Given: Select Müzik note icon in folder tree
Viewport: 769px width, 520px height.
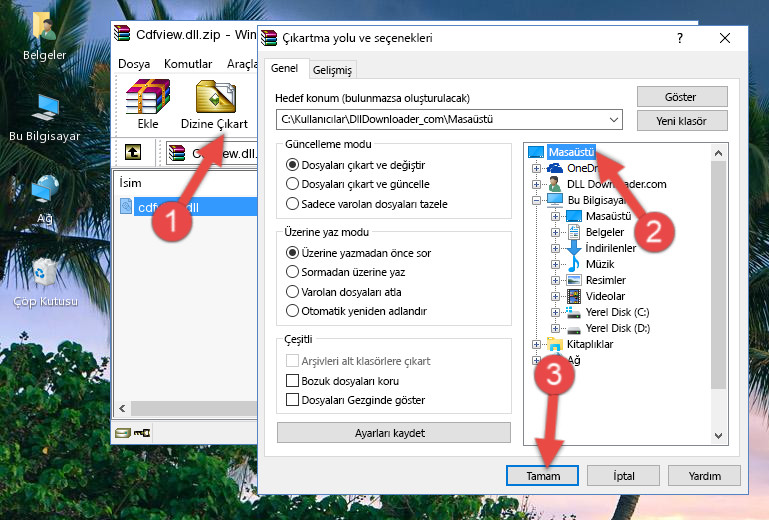Looking at the screenshot, I should (x=573, y=264).
